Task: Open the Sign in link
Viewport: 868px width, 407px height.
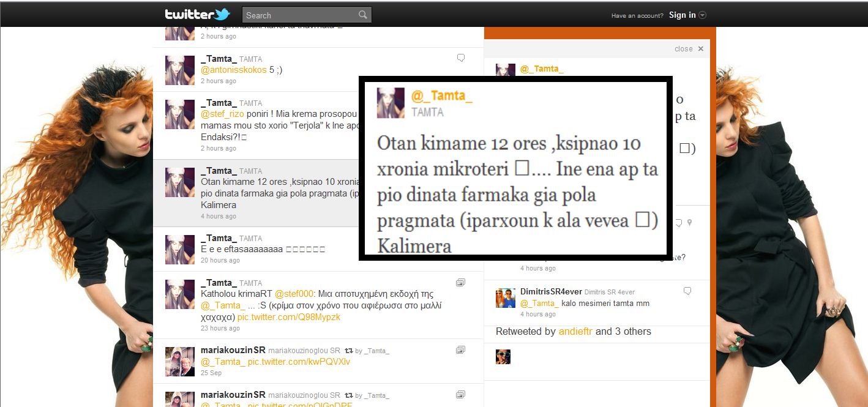Action: click(x=682, y=15)
